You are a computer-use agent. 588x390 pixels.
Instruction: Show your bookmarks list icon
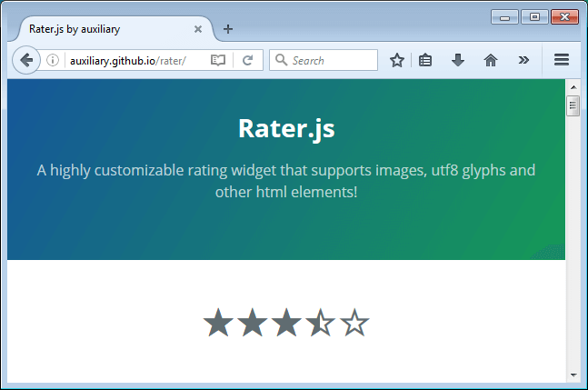click(425, 60)
